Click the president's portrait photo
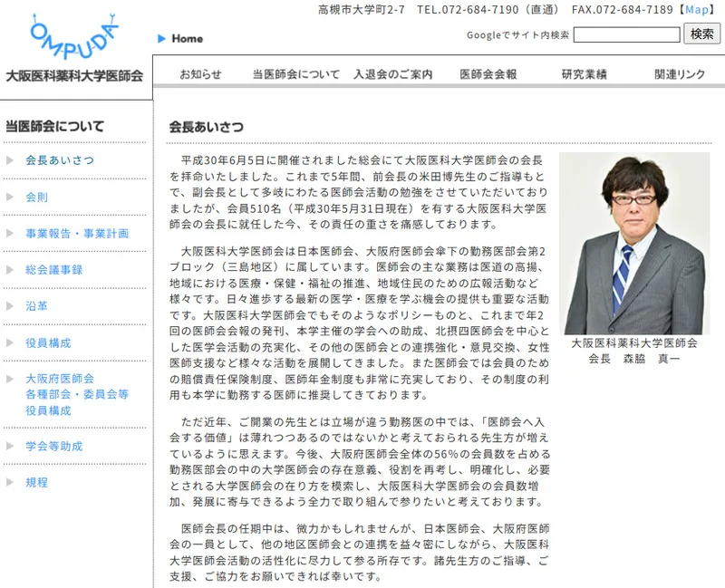Screen dimensions: 725x588 pos(634,243)
